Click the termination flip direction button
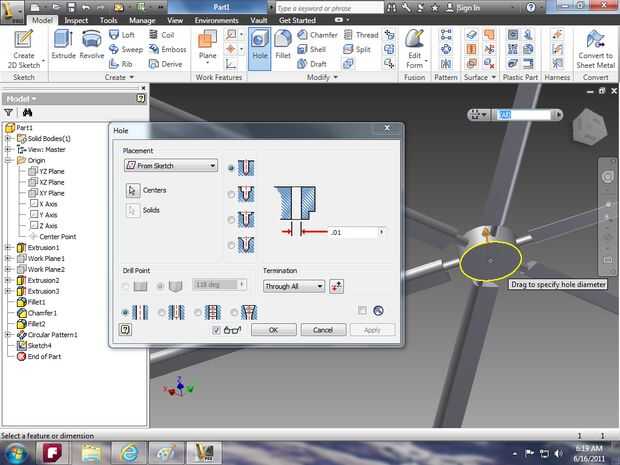The width and height of the screenshot is (620, 465). coord(336,286)
